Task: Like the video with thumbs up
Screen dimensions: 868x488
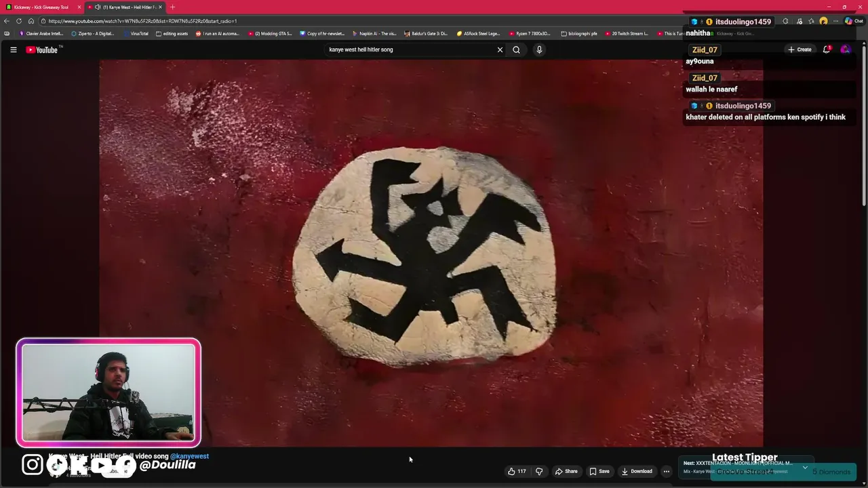Action: pos(517,471)
